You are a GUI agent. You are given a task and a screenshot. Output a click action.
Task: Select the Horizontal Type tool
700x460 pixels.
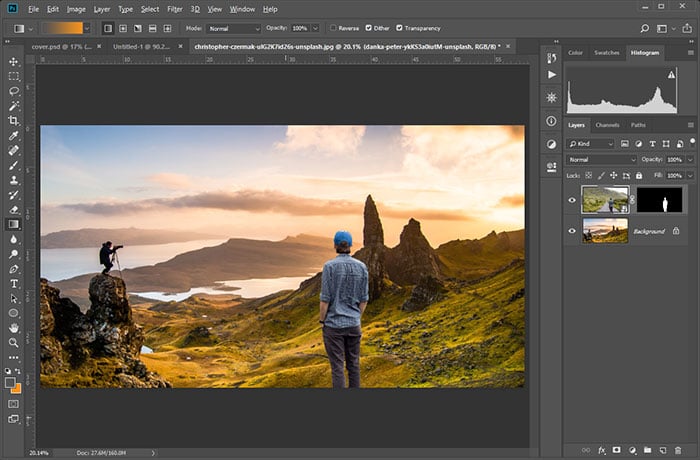pos(13,284)
